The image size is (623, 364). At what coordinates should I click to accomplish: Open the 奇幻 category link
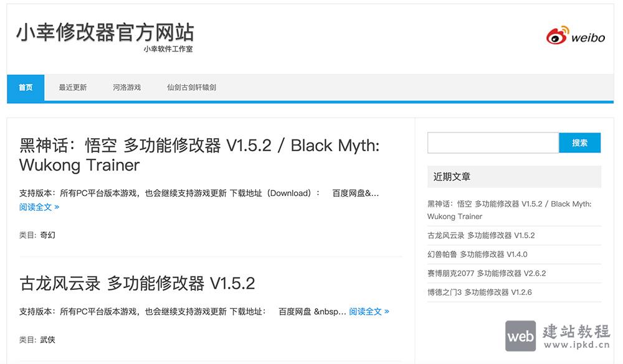(48, 235)
